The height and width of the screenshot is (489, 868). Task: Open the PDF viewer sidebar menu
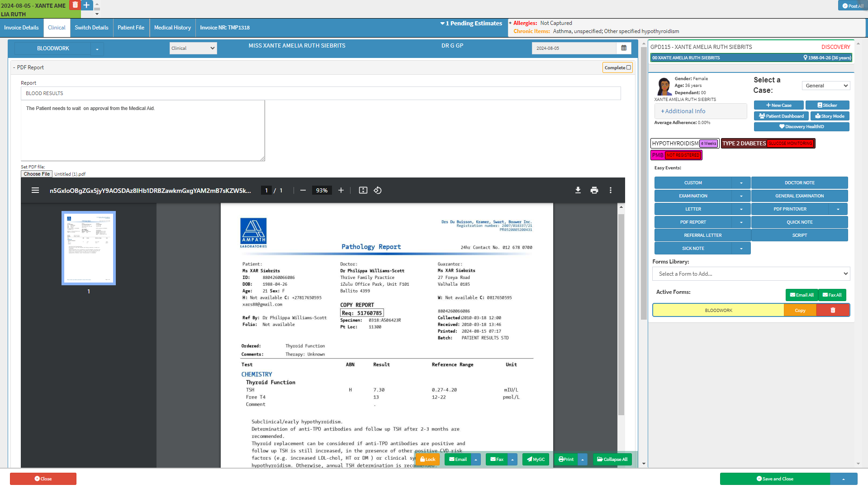coord(35,191)
